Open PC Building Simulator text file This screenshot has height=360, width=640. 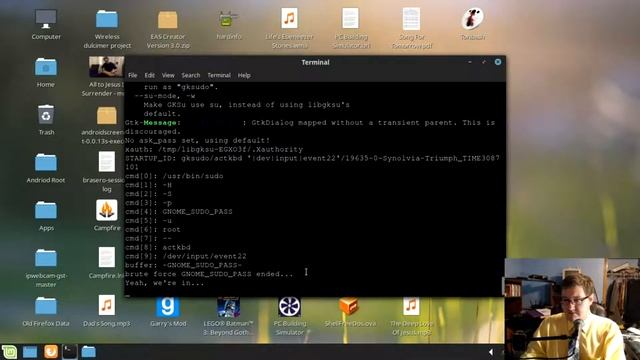350,19
